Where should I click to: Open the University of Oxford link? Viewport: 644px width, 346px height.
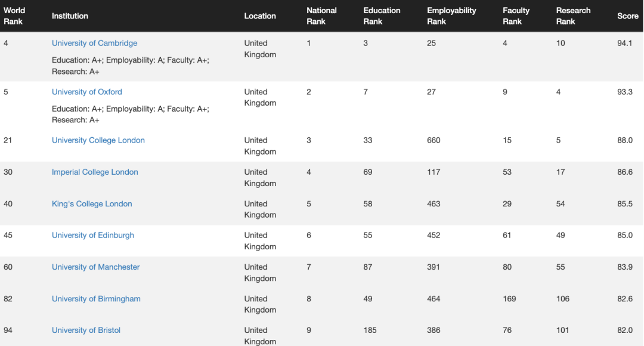point(86,92)
